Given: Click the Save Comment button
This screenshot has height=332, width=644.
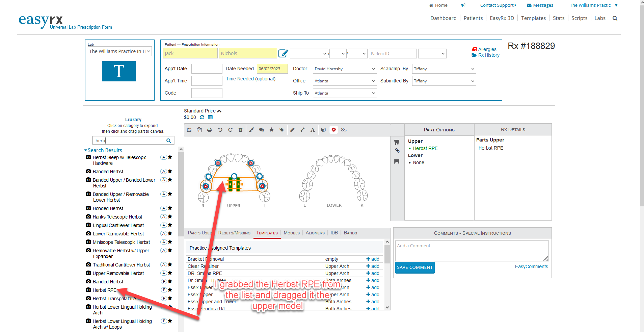Looking at the screenshot, I should click(x=415, y=267).
